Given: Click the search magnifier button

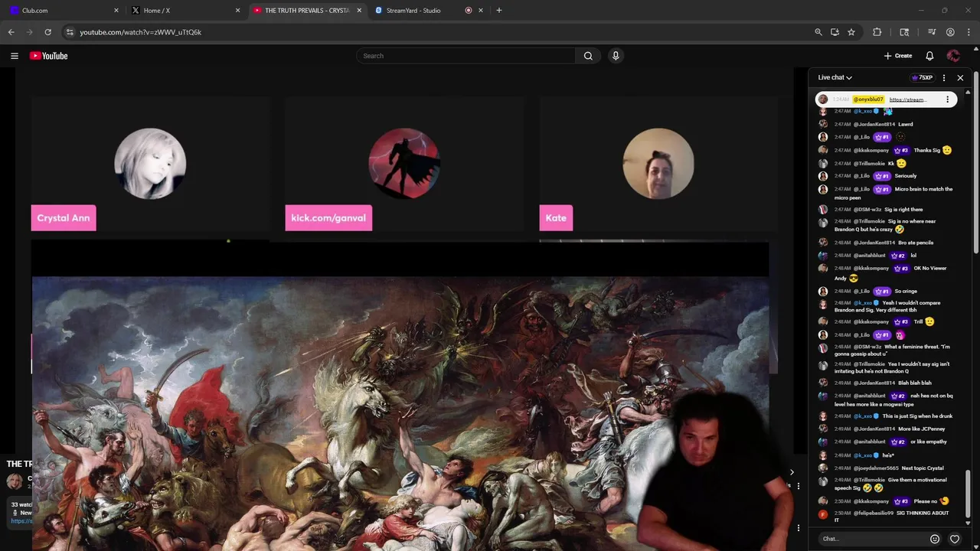Looking at the screenshot, I should click(588, 56).
